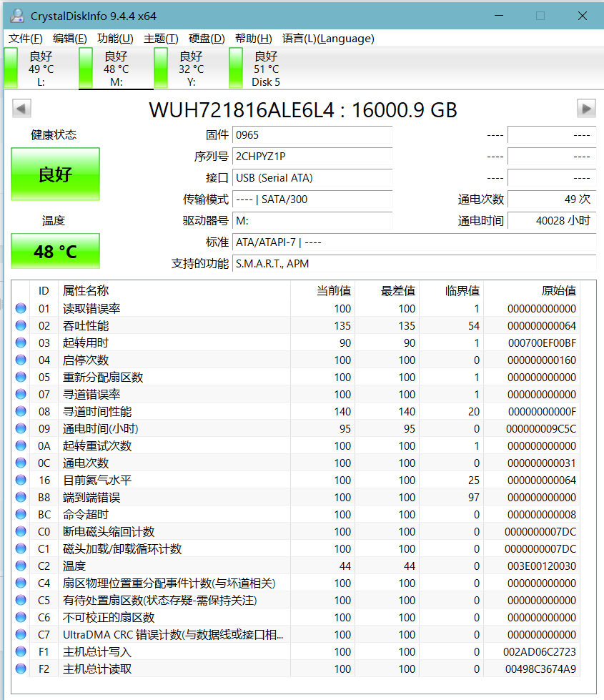Click the blue indicator beside 读取错误率
This screenshot has height=700, width=604.
coord(21,308)
